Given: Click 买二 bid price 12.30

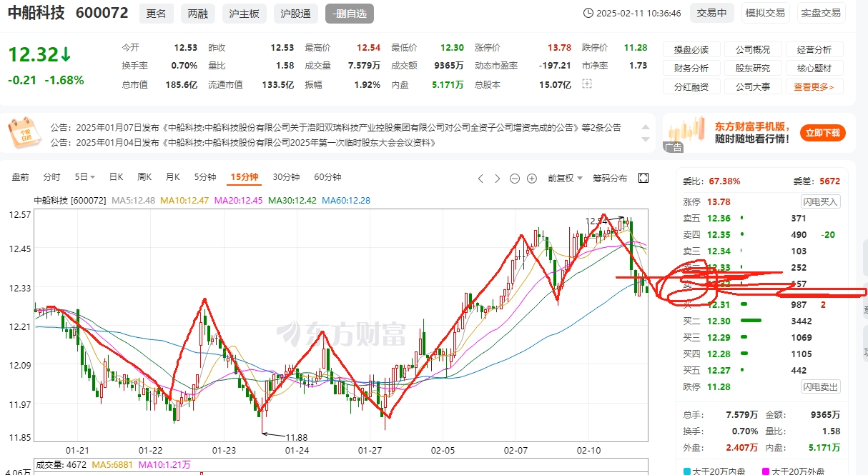Looking at the screenshot, I should [x=719, y=321].
